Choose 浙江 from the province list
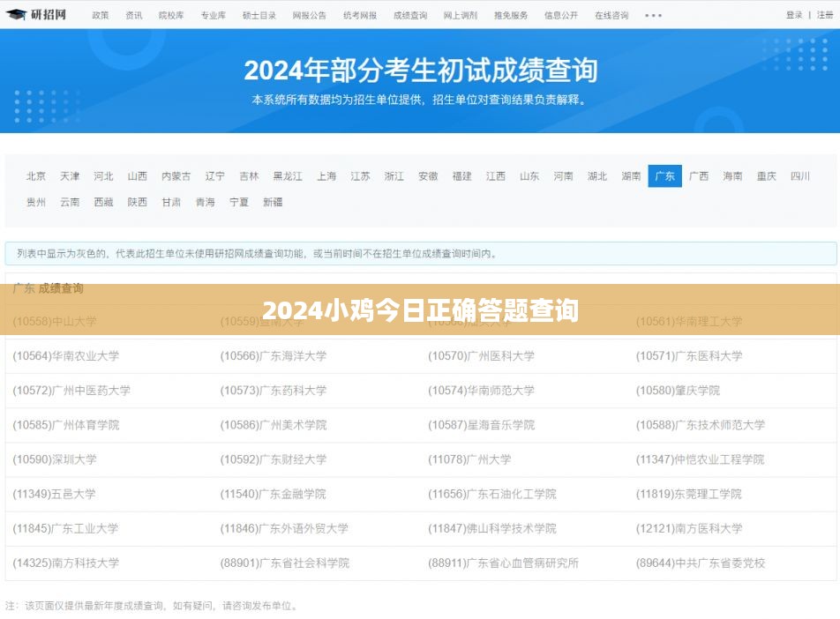This screenshot has height=619, width=840. point(394,176)
